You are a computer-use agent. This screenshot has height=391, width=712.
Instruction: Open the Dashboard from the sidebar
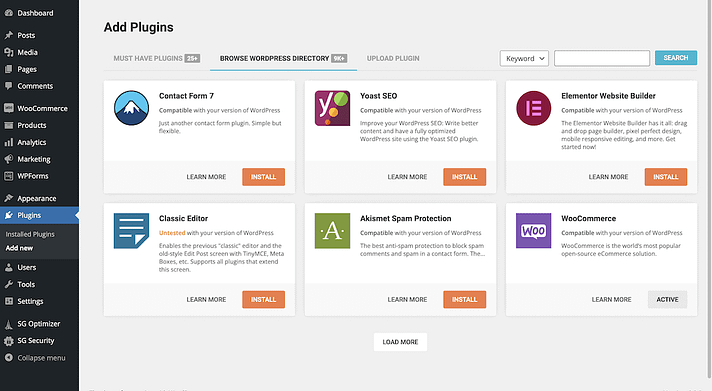pyautogui.click(x=35, y=13)
